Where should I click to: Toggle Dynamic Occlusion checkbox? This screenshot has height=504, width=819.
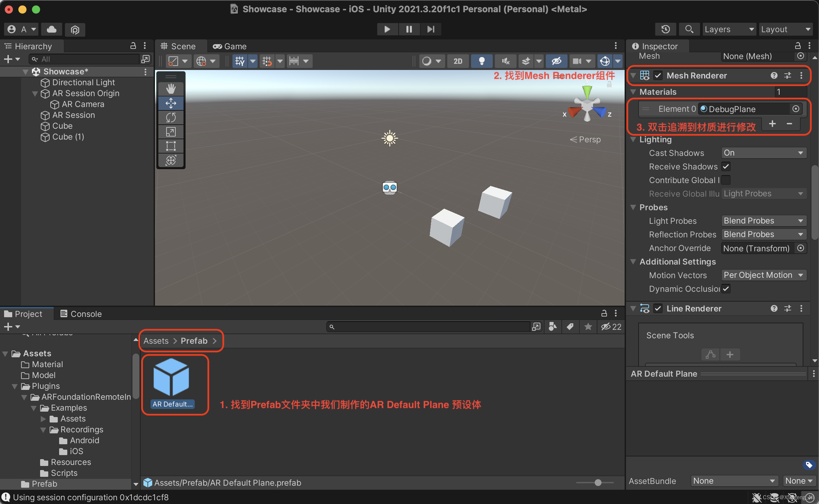click(x=726, y=289)
